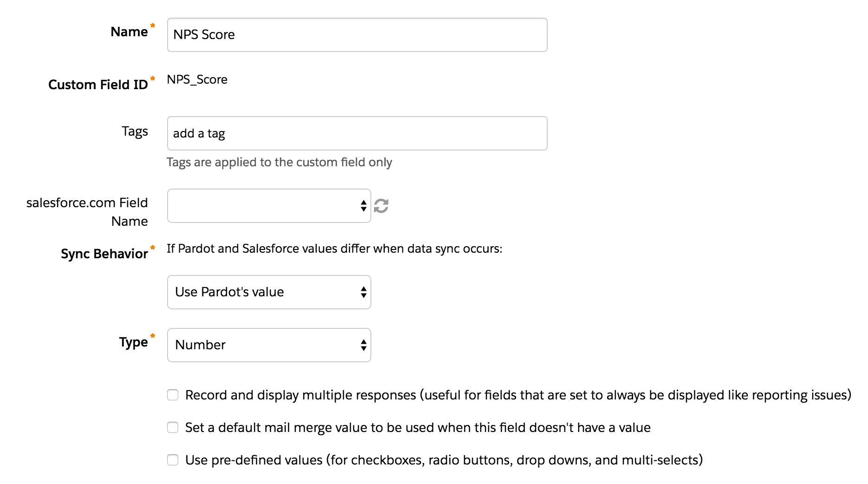The image size is (868, 484).
Task: Expand the Use Pardot's value dropdown
Action: tap(269, 292)
